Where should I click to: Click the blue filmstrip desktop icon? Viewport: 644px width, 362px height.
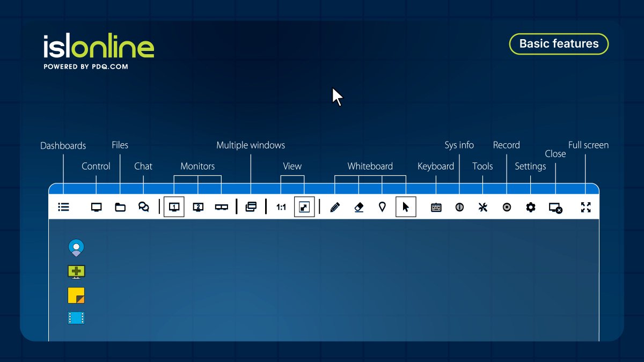[x=76, y=317]
